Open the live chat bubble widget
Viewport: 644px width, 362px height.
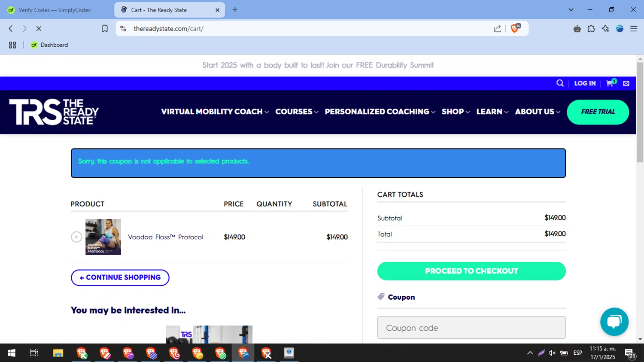614,322
